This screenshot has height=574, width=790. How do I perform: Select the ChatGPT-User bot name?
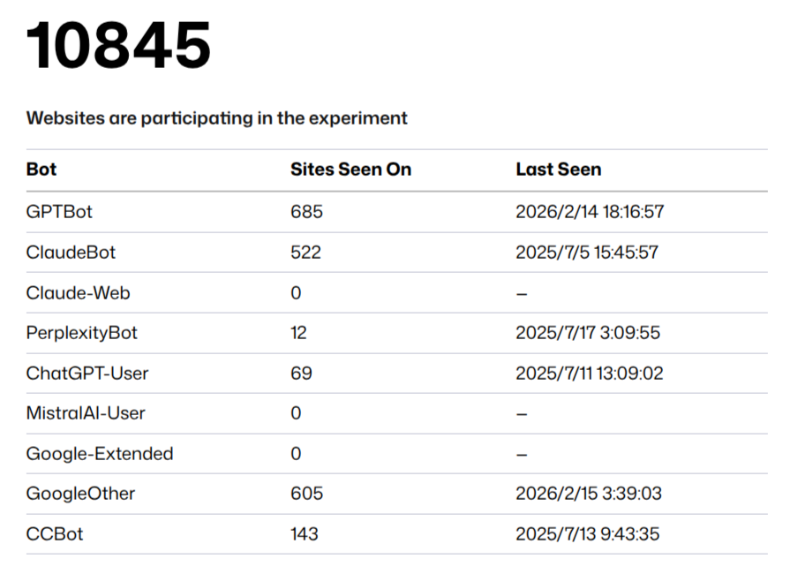coord(87,373)
